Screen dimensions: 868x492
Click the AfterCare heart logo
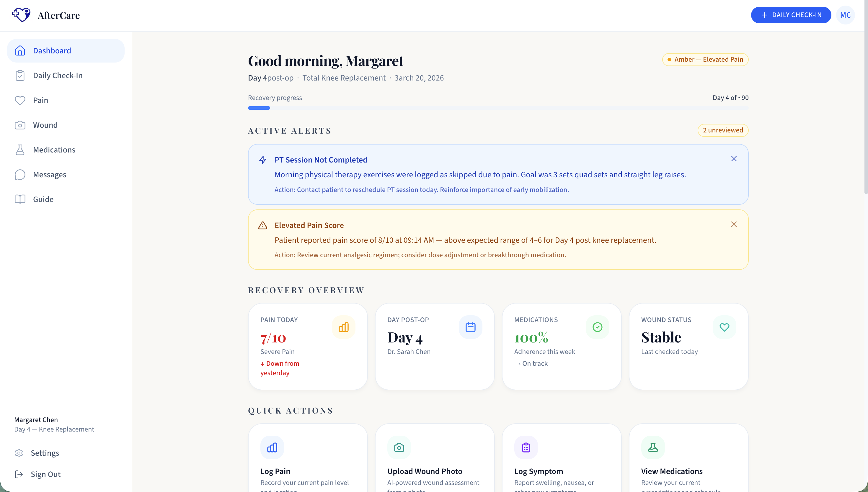[x=21, y=15]
